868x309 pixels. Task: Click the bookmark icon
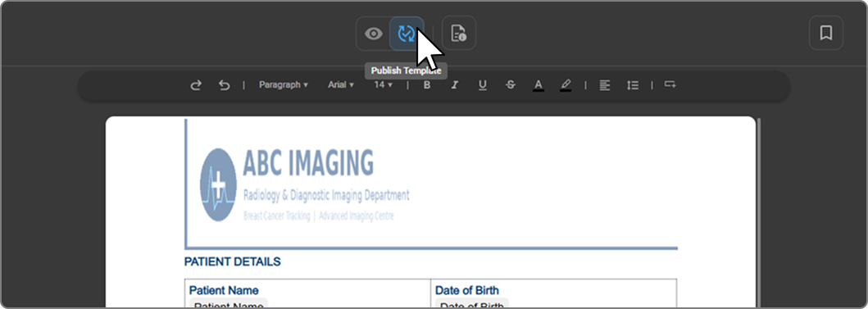(x=826, y=34)
